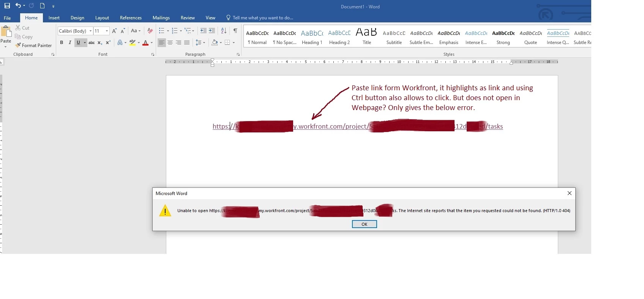Image resolution: width=644 pixels, height=299 pixels.
Task: Toggle Underline formatting
Action: (x=78, y=42)
